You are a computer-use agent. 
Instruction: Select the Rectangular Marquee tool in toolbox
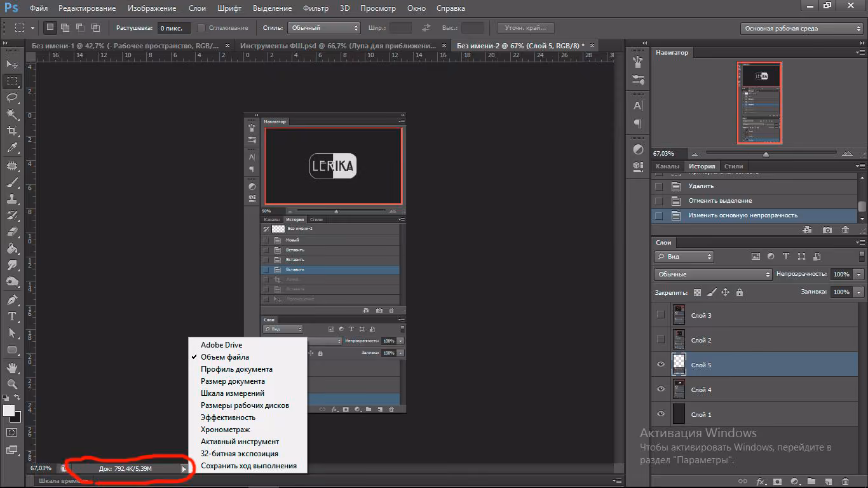pyautogui.click(x=12, y=81)
